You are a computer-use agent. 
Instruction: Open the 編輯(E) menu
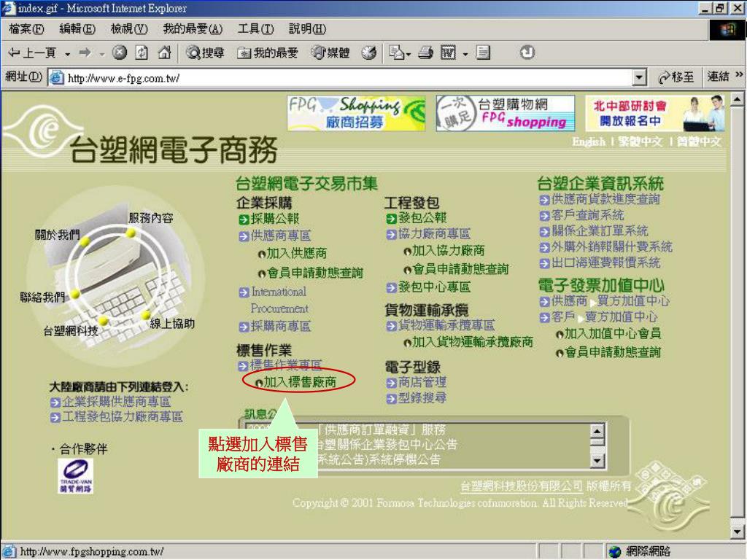pyautogui.click(x=77, y=29)
